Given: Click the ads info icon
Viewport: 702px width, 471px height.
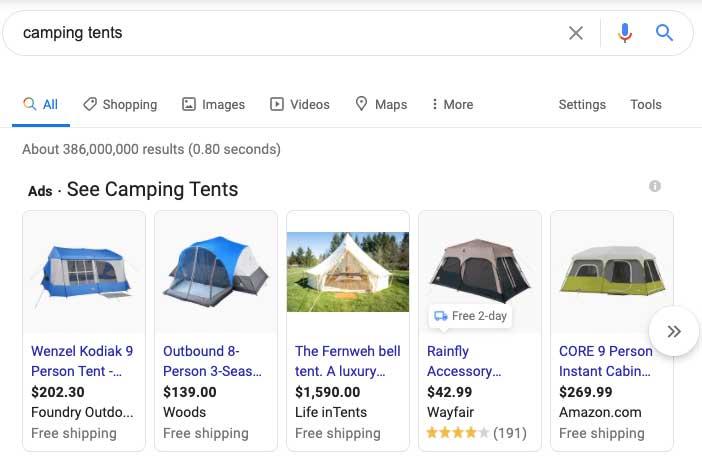Looking at the screenshot, I should [655, 186].
